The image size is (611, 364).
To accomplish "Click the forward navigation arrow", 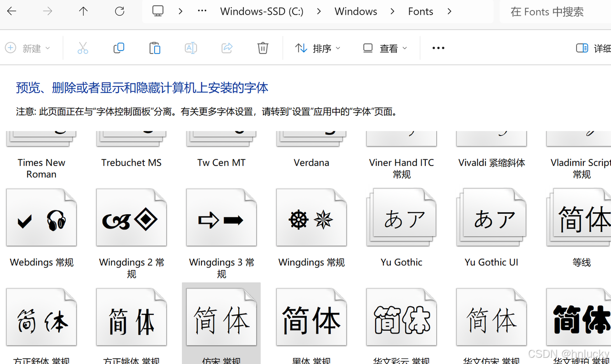I will 47,11.
